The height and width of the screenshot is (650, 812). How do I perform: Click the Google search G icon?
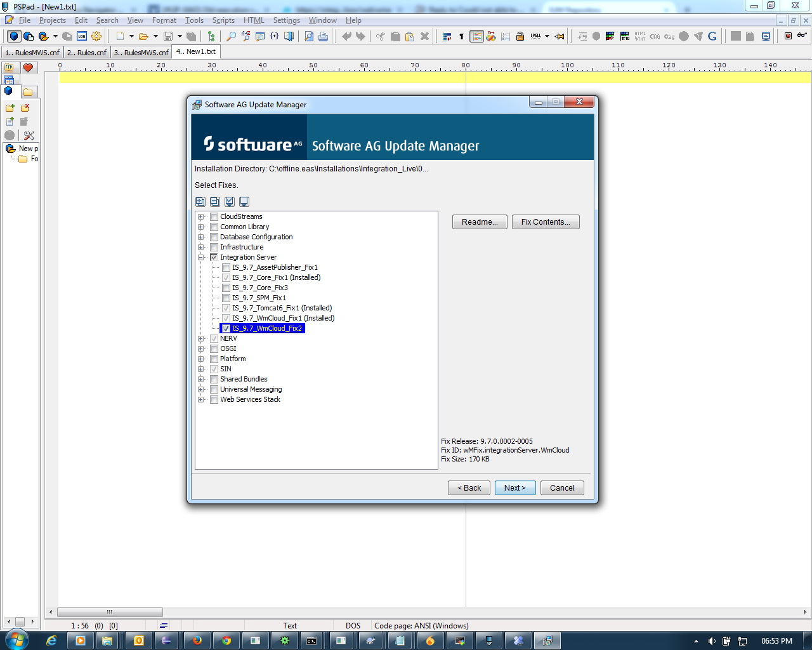(712, 36)
